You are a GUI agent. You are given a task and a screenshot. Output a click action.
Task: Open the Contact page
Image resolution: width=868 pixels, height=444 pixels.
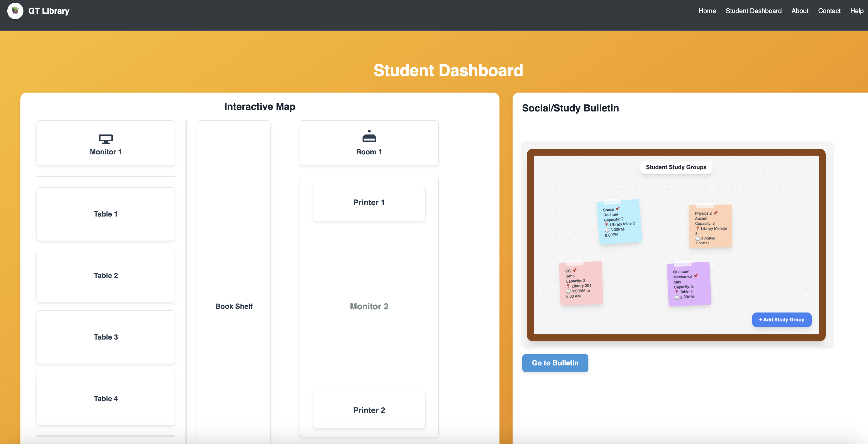(x=829, y=11)
